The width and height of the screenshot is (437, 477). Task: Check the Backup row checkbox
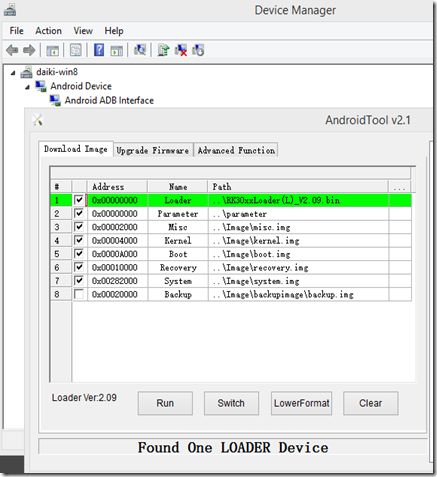coord(79,294)
